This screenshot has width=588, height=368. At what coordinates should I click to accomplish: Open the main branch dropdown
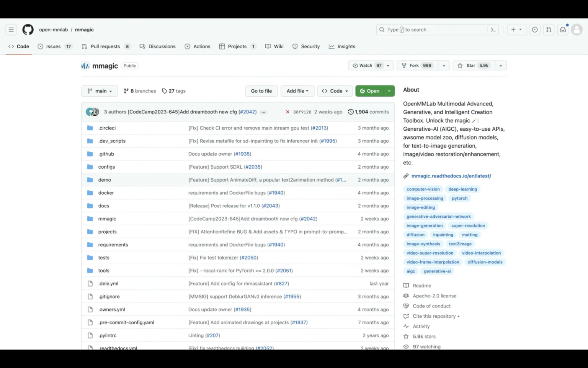[x=100, y=91]
